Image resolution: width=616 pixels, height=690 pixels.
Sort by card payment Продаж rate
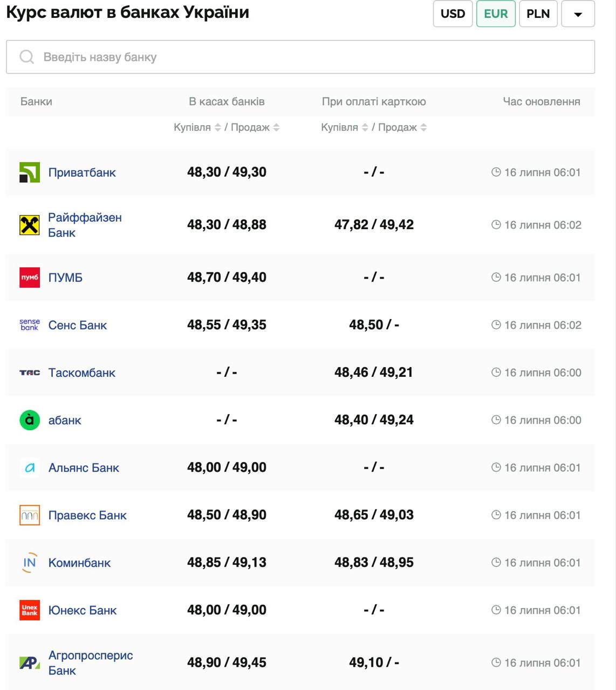(x=423, y=128)
